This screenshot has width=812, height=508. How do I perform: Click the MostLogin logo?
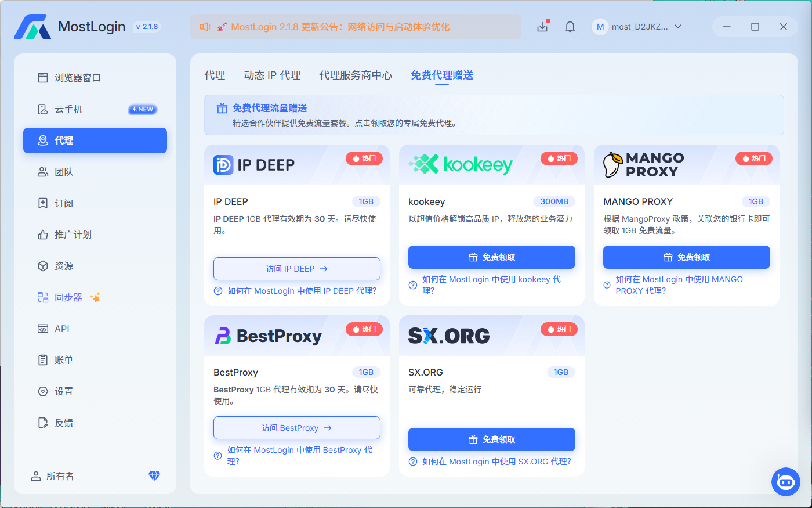click(32, 27)
